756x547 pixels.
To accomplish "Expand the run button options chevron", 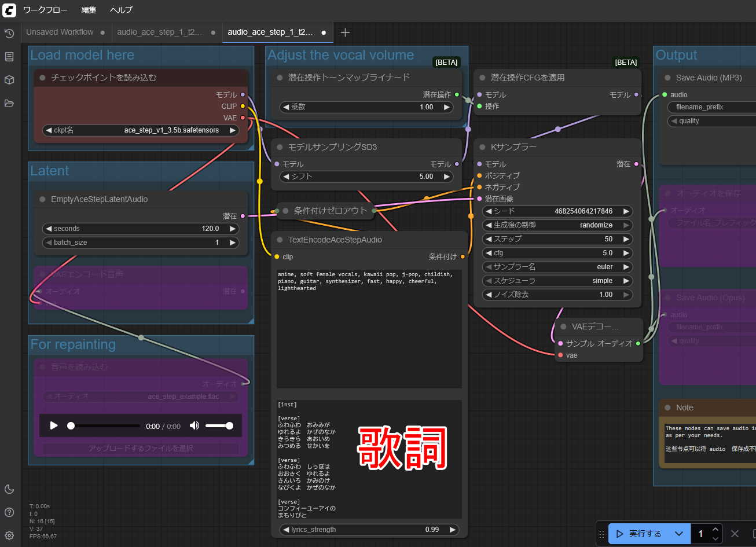I will pyautogui.click(x=679, y=534).
